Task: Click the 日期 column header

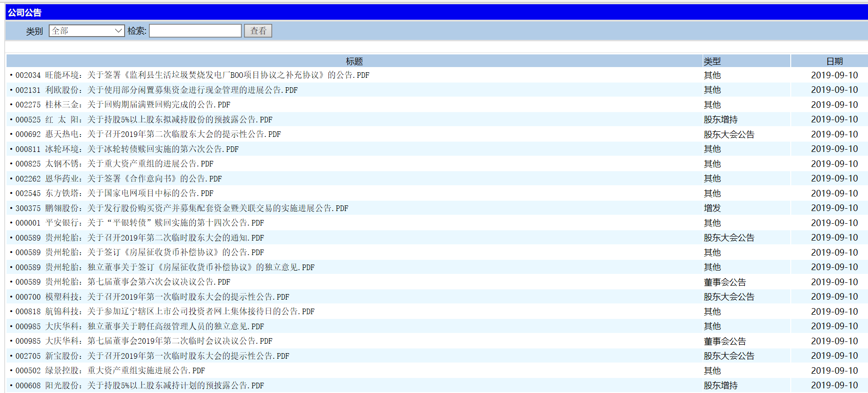Action: coord(835,61)
